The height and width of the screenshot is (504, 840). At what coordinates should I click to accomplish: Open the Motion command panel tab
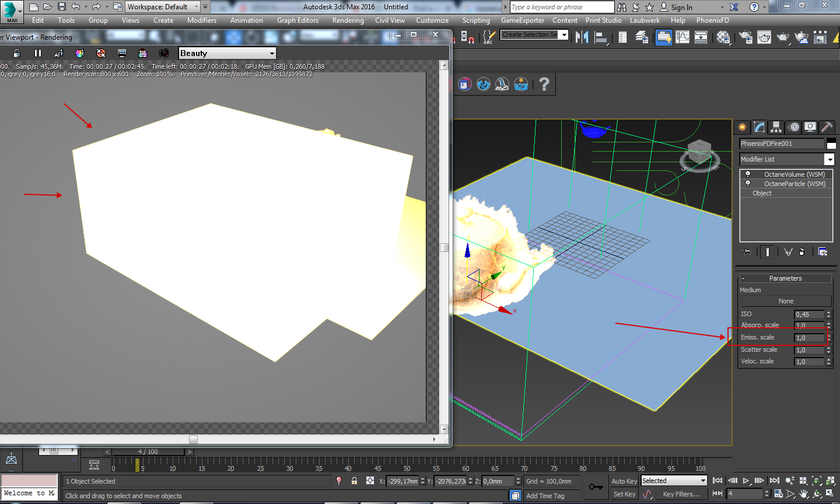click(x=793, y=127)
